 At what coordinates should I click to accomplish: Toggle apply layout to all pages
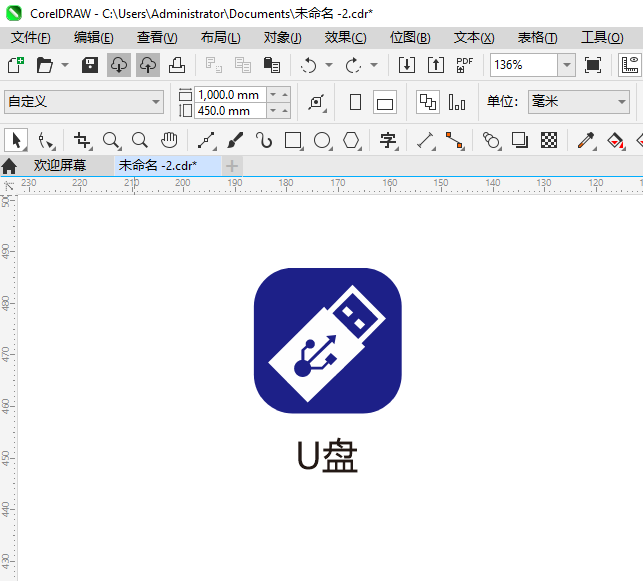click(x=428, y=102)
